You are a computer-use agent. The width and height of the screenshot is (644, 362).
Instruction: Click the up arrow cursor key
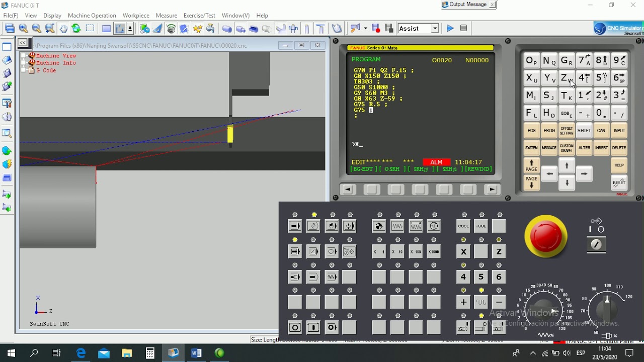(x=567, y=165)
